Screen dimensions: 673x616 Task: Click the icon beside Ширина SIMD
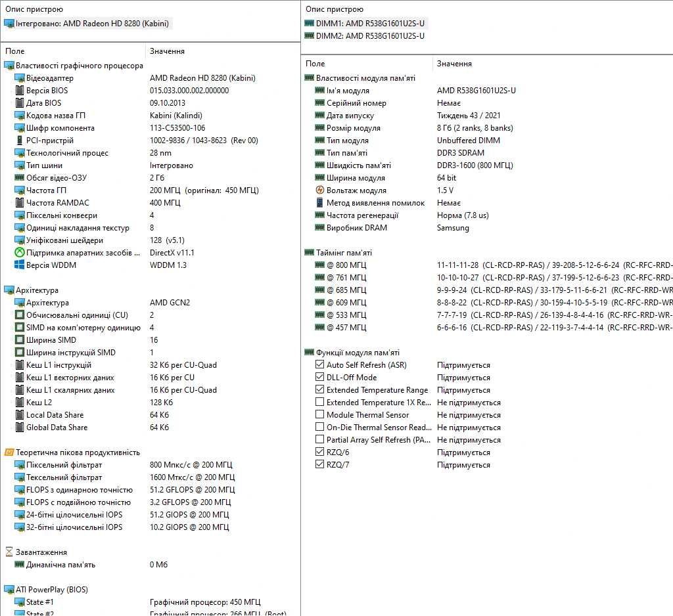pos(19,340)
